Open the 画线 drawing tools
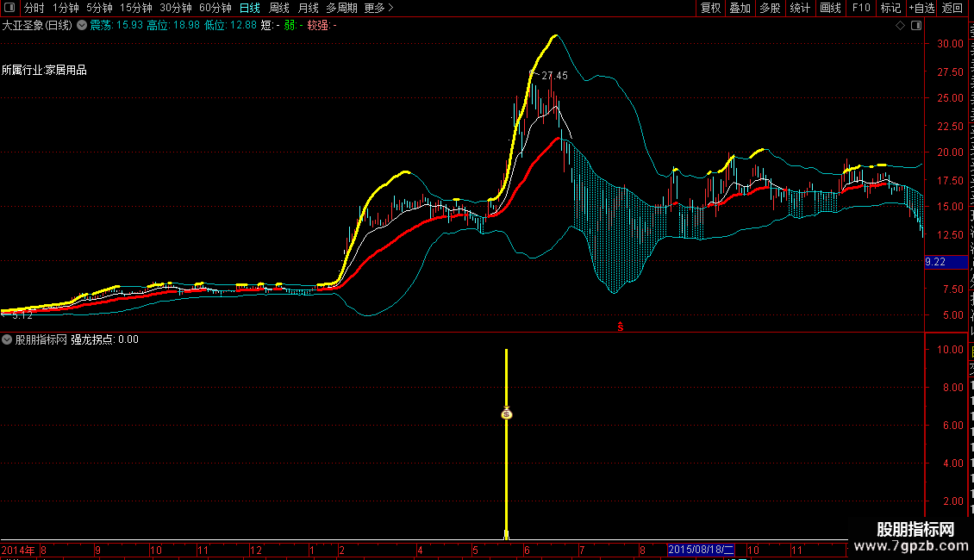 tap(830, 8)
